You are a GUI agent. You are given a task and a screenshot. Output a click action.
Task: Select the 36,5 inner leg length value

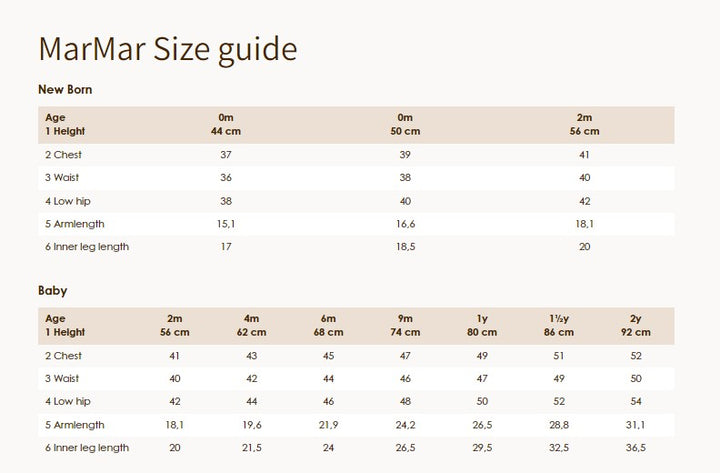636,448
